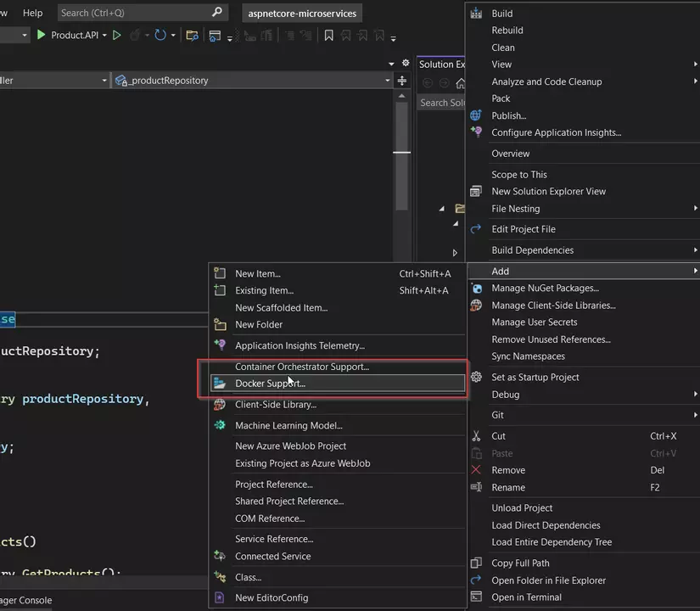Viewport: 700px width, 611px height.
Task: Click the Rename icon
Action: click(476, 487)
